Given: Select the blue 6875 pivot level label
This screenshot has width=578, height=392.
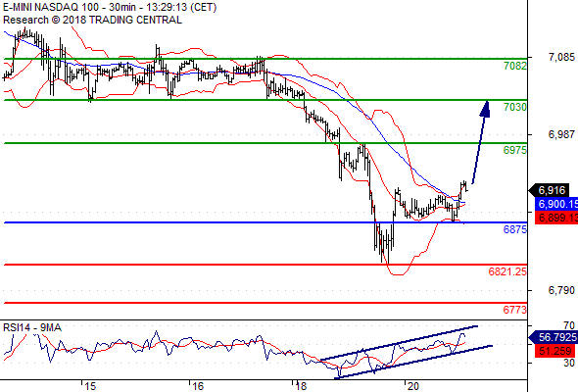Looking at the screenshot, I should [x=515, y=229].
